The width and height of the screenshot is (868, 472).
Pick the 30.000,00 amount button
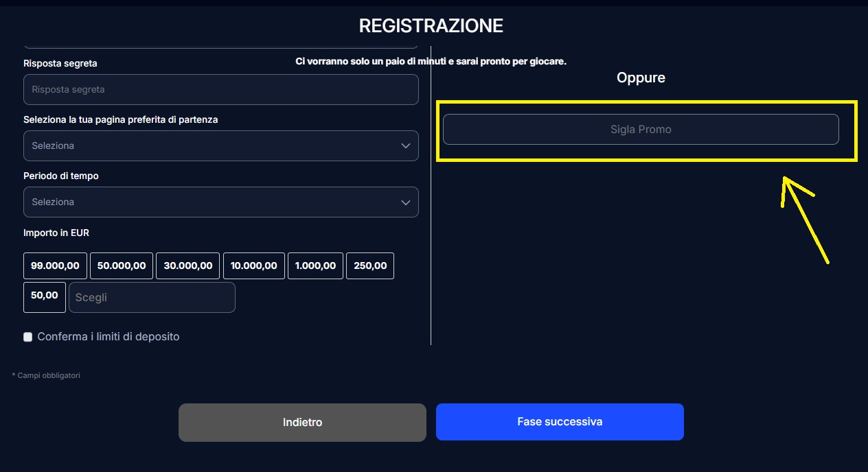click(x=188, y=266)
